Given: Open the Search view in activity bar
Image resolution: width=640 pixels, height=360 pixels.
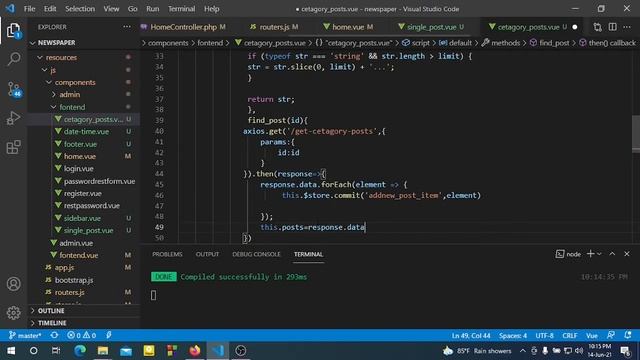Looking at the screenshot, I should pyautogui.click(x=13, y=59).
